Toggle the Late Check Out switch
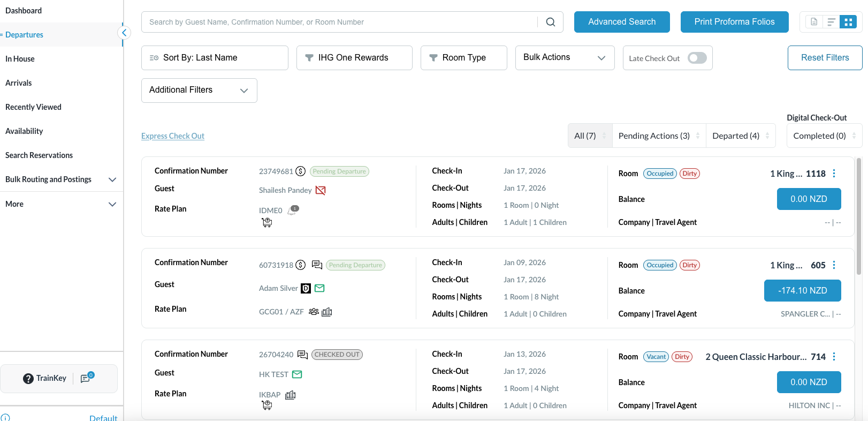 coord(697,58)
